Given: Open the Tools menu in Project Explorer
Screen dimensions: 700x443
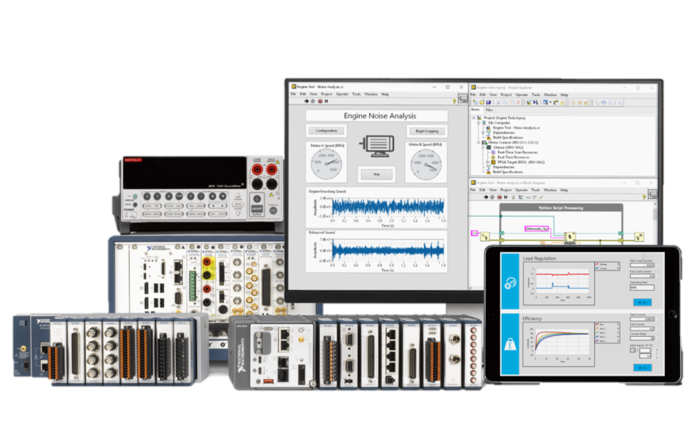Looking at the screenshot, I should tap(536, 94).
